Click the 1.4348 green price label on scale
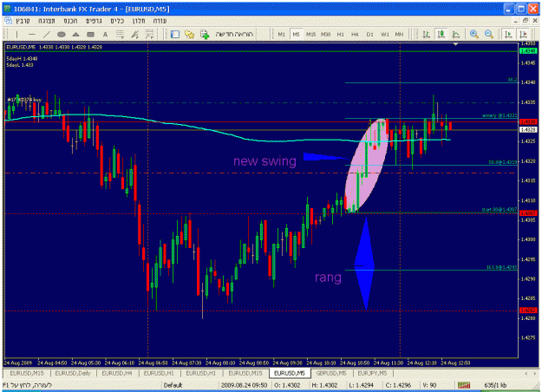 coord(528,51)
